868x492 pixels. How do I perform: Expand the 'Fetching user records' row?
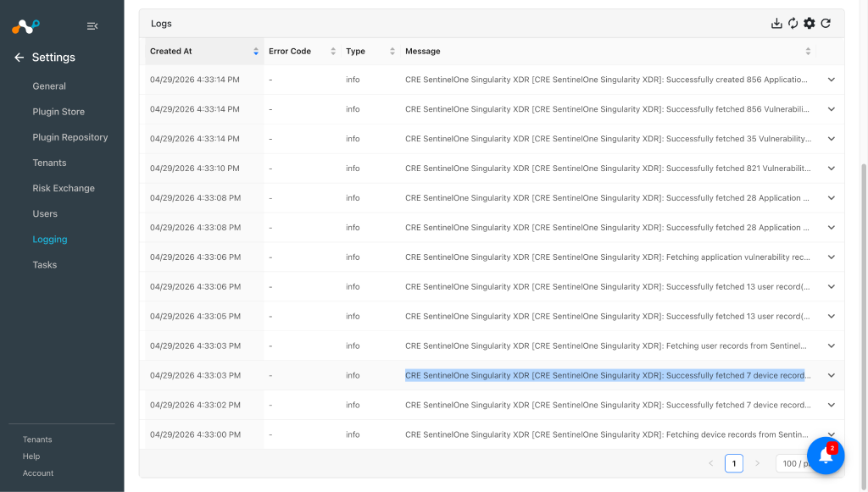[x=831, y=346]
